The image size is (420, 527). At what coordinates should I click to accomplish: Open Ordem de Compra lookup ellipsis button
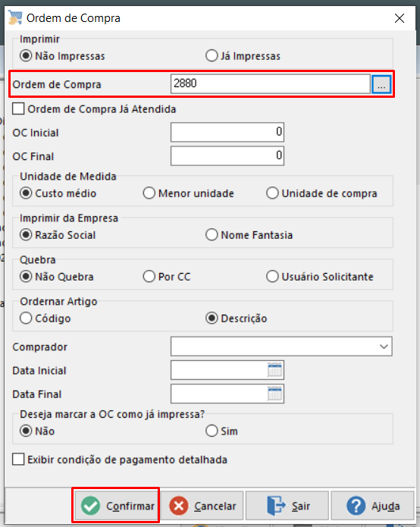381,84
